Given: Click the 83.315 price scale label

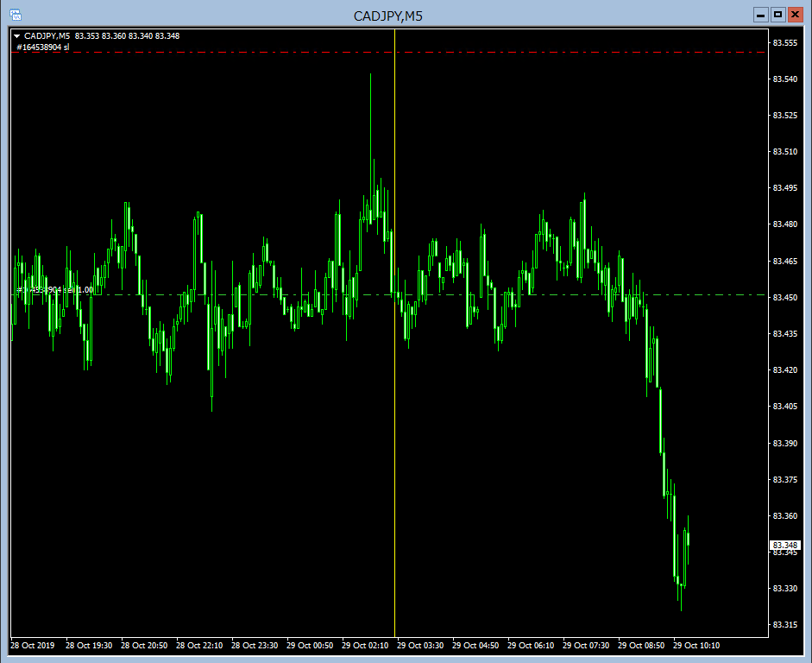Looking at the screenshot, I should pyautogui.click(x=785, y=625).
